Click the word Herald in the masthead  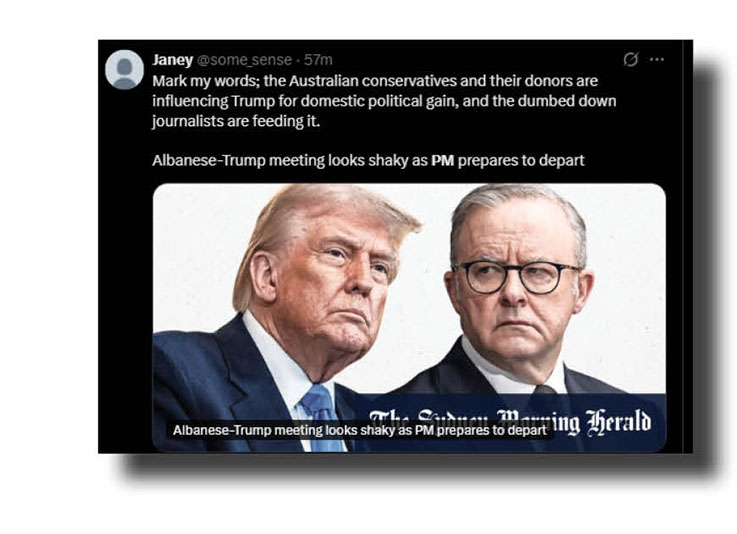tap(619, 422)
